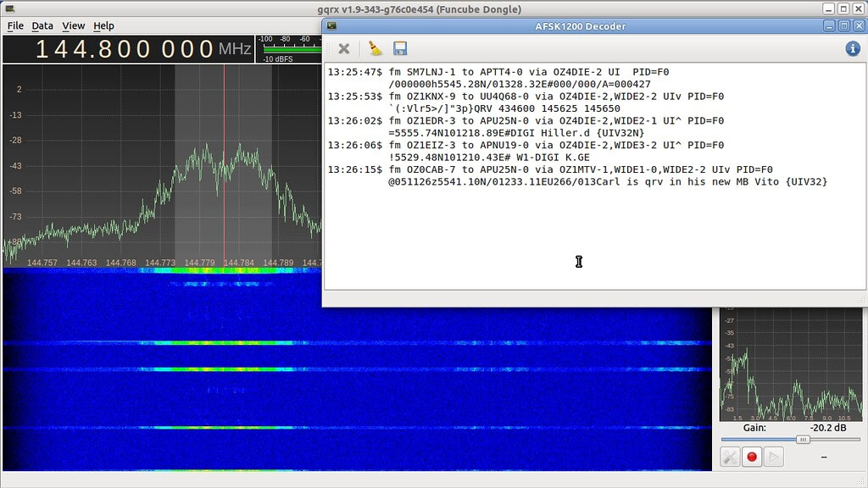868x488 pixels.
Task: Click the decoder window icon in its title bar
Action: [331, 26]
